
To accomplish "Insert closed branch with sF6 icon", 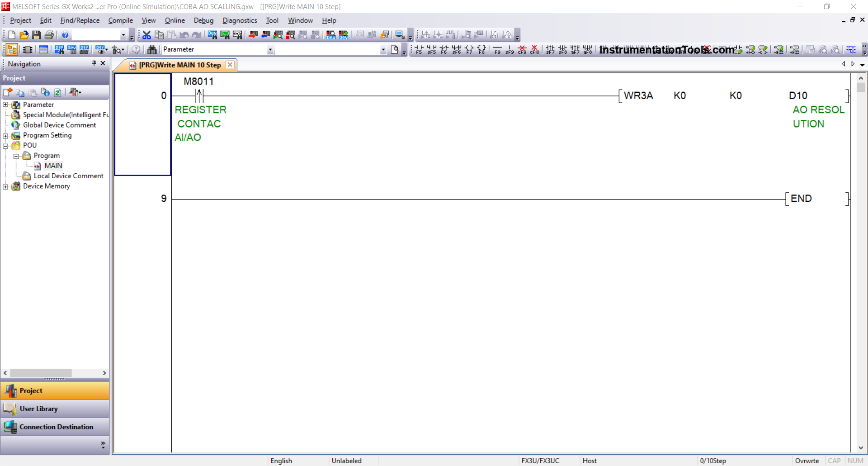I will coord(457,49).
